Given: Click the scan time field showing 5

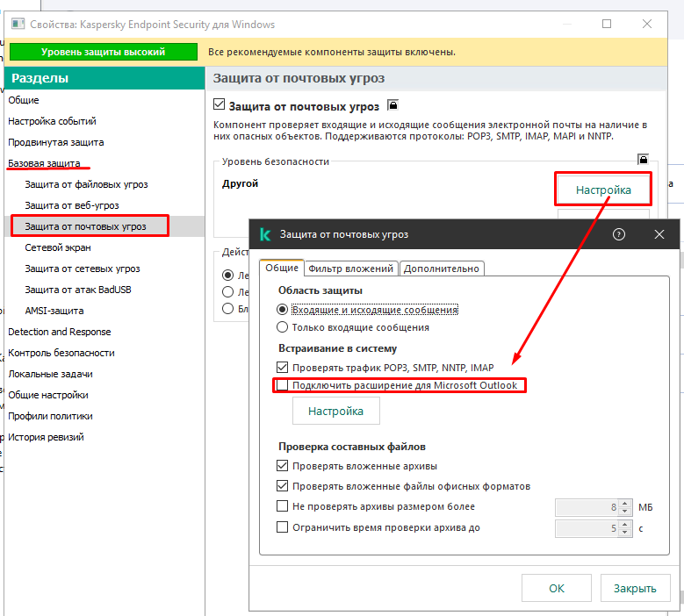Looking at the screenshot, I should pos(587,528).
